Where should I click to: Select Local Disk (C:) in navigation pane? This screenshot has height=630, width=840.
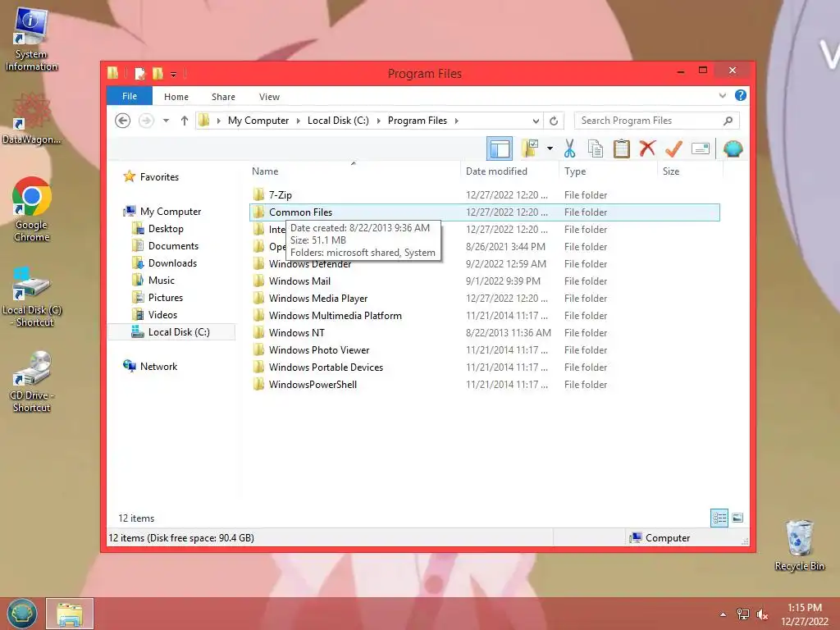171,332
